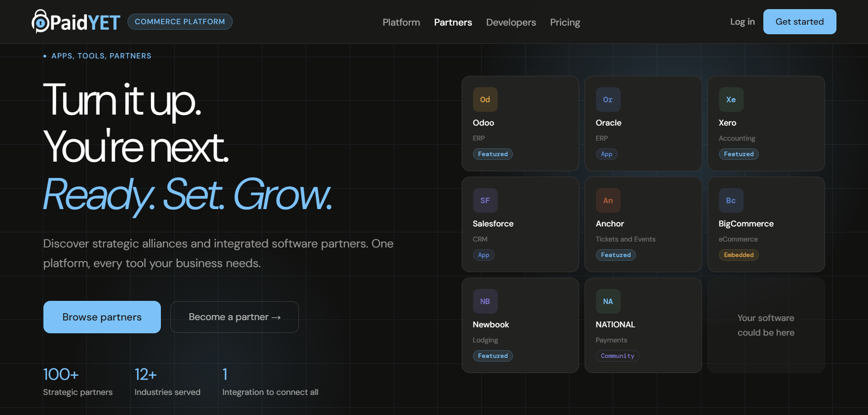Click the Xero partner name

[x=728, y=123]
